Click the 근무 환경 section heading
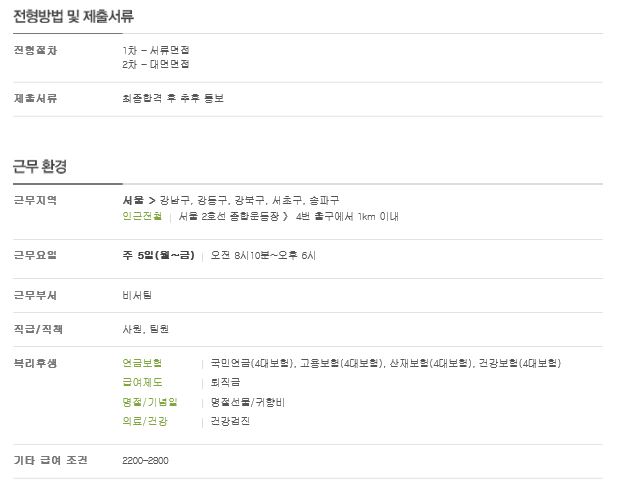This screenshot has height=492, width=632. click(x=40, y=166)
